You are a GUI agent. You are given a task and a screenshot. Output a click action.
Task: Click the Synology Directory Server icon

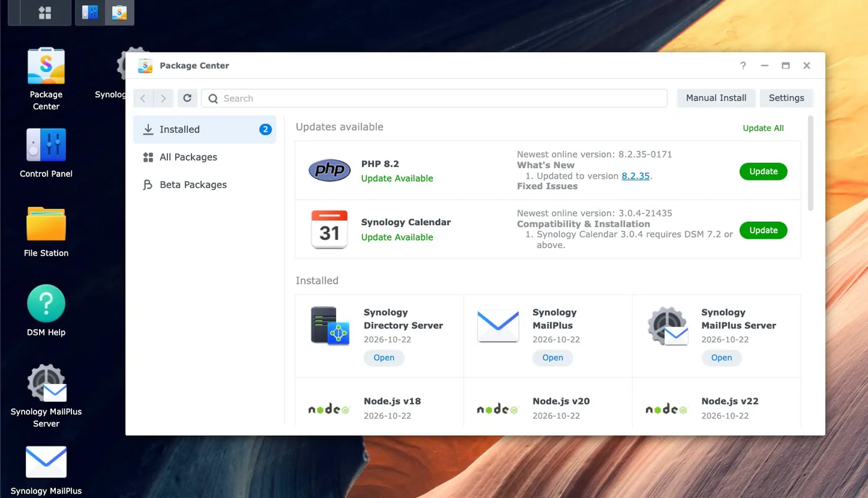(x=330, y=326)
